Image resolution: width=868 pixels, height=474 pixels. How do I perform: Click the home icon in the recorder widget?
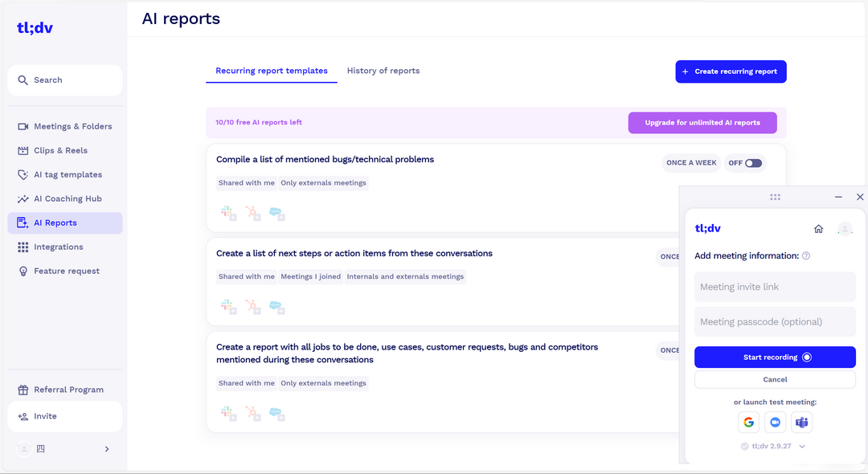click(x=818, y=228)
